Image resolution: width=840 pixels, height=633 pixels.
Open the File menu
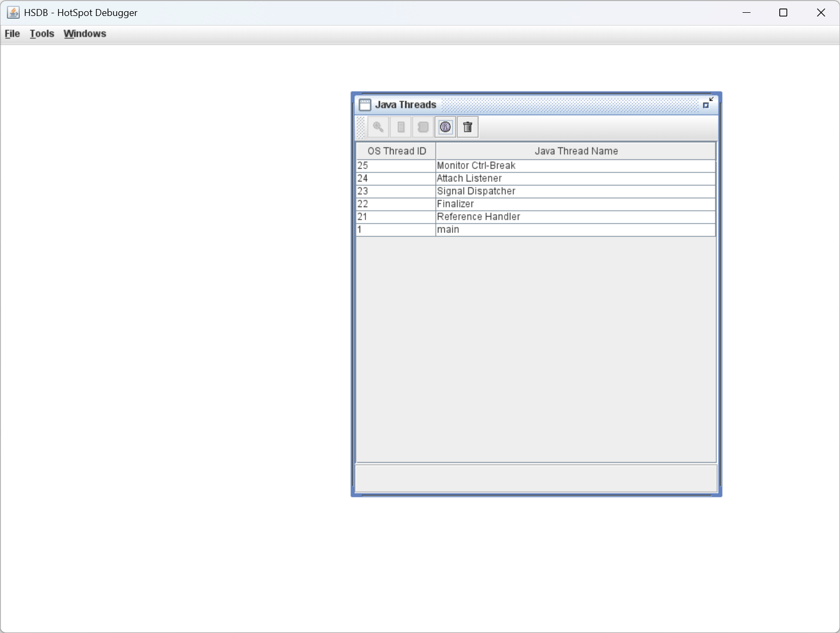coord(12,34)
